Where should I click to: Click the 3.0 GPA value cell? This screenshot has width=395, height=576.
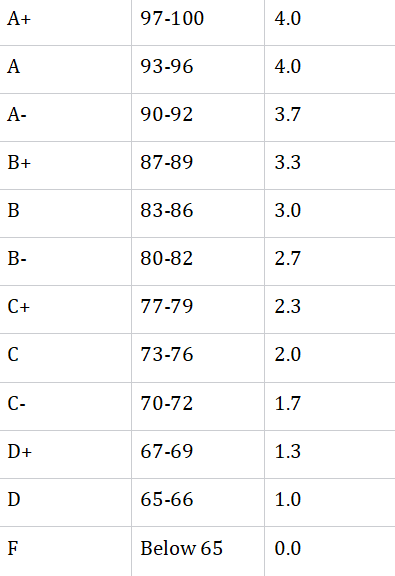tap(330, 214)
